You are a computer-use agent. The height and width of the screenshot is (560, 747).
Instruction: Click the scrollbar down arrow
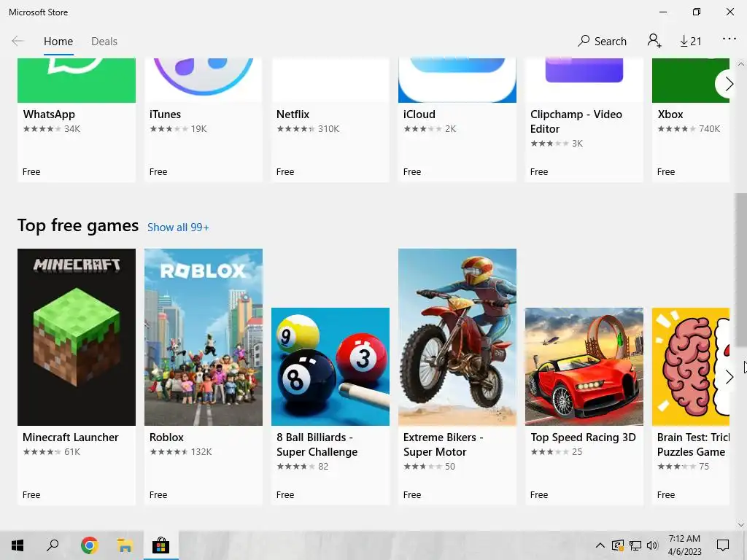coord(741,525)
